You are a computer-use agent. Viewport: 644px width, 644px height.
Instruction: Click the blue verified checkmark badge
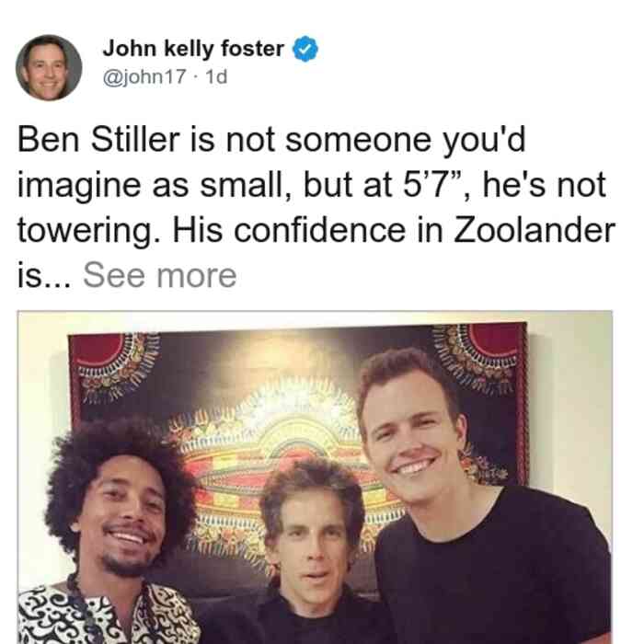click(x=305, y=49)
